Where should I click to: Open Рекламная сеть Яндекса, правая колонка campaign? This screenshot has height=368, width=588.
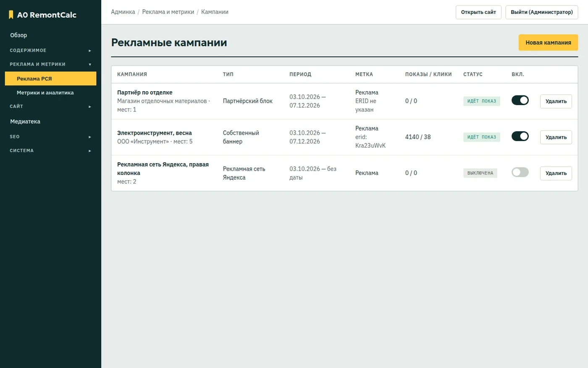point(163,169)
